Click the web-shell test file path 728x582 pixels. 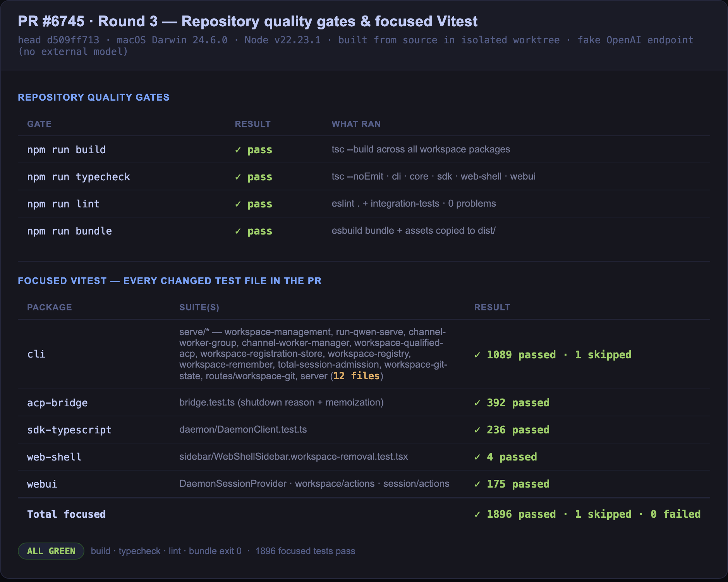(294, 457)
